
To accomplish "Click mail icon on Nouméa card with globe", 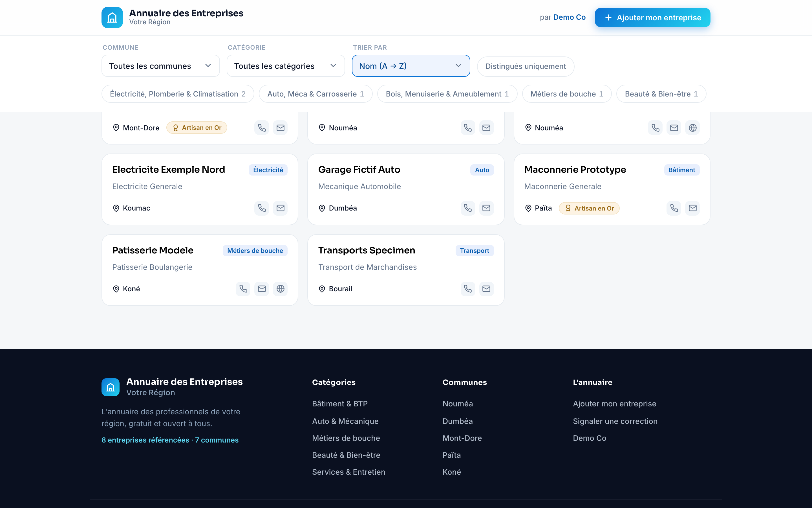I will [x=674, y=128].
